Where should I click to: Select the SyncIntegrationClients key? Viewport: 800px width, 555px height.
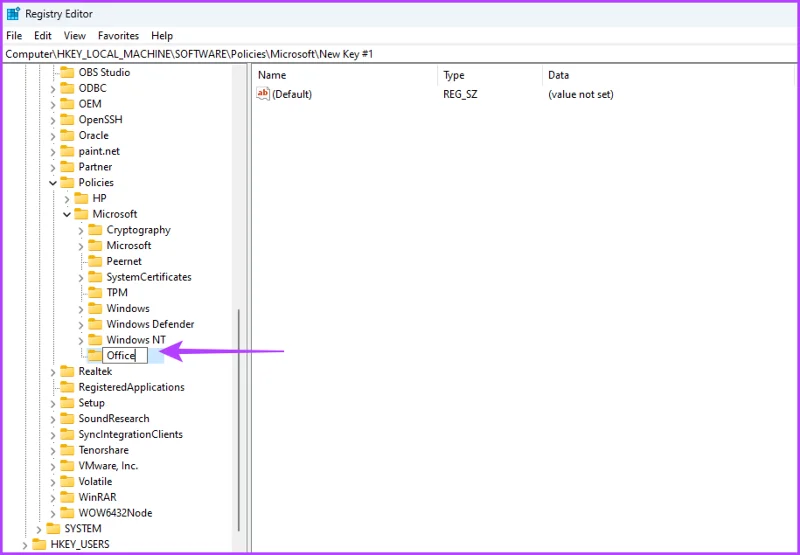(131, 434)
